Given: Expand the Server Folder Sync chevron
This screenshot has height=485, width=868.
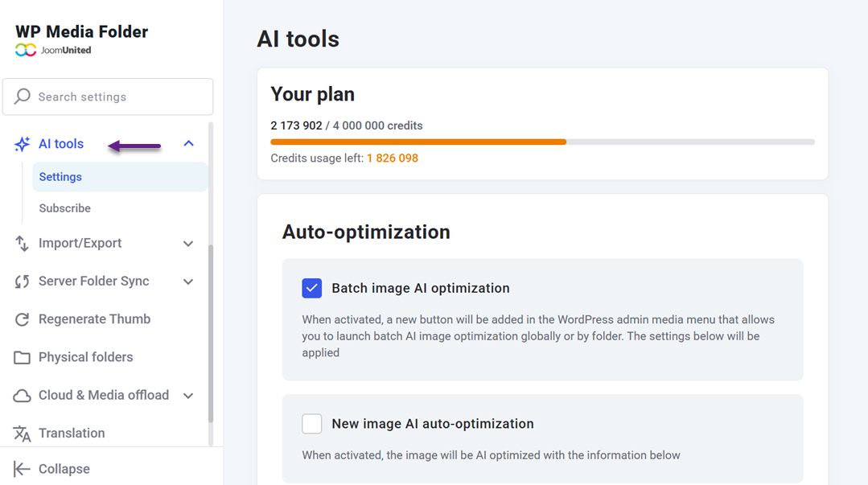Looking at the screenshot, I should coord(188,282).
